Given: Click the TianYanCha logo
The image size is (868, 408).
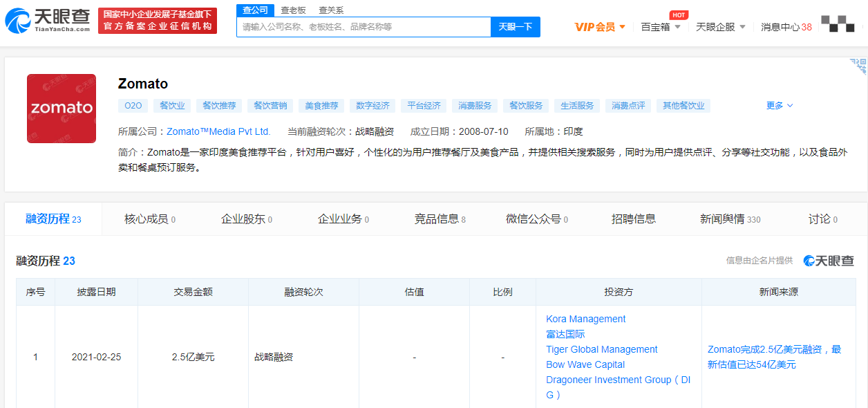Looking at the screenshot, I should tap(48, 21).
